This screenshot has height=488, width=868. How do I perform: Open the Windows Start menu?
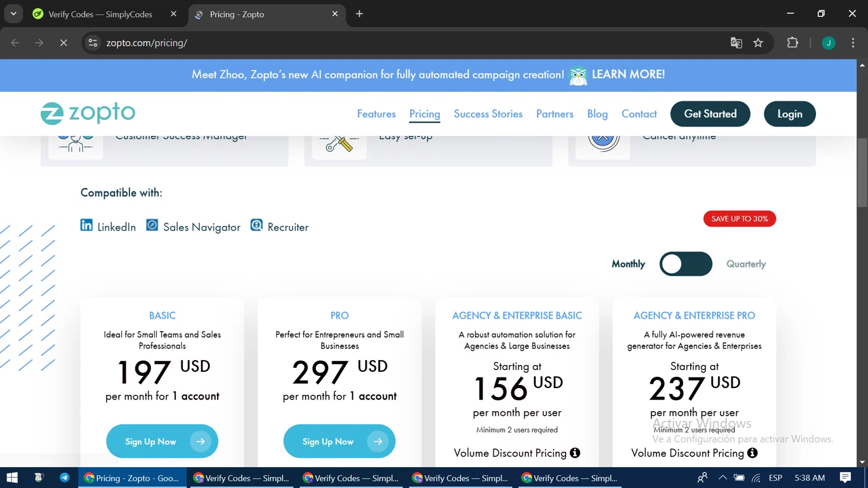(x=12, y=478)
